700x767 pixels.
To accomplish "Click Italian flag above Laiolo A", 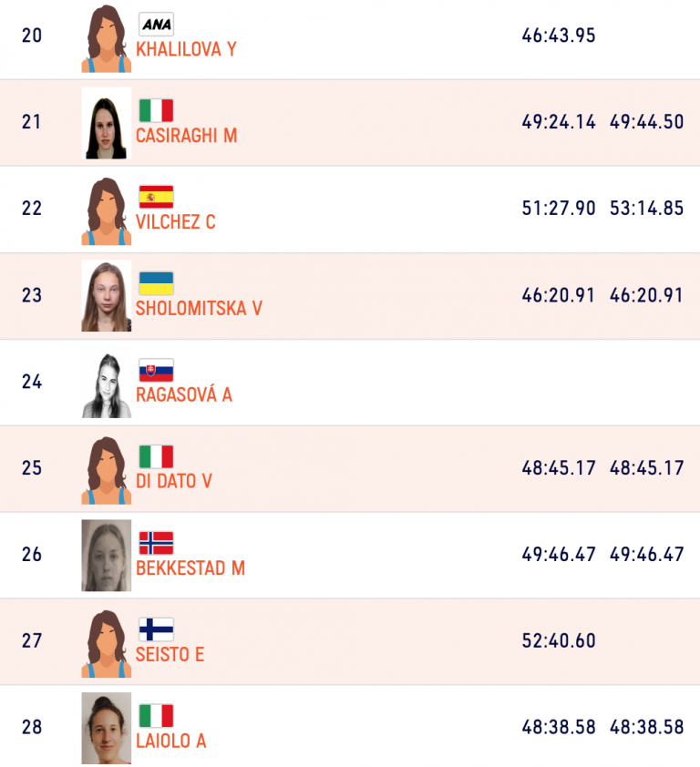I will click(x=156, y=716).
